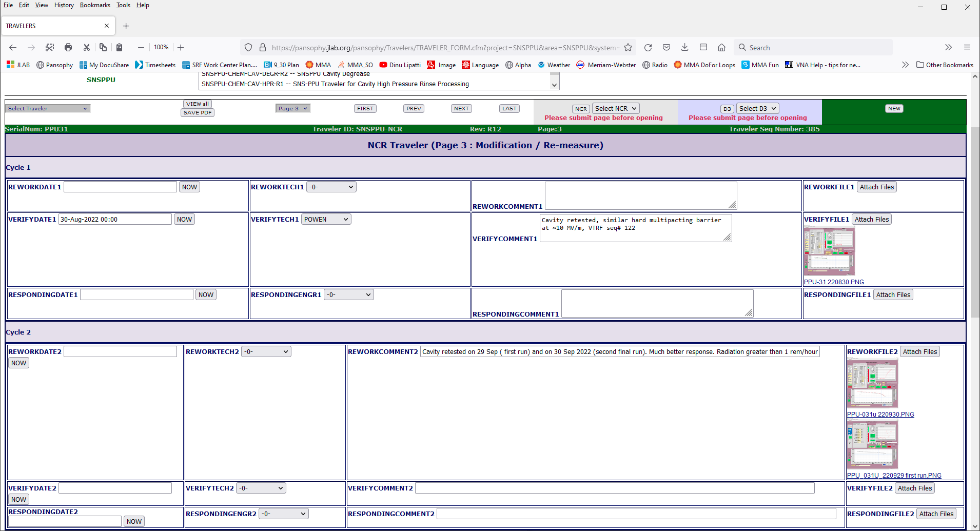
Task: Click NOW beside REWORKDATE1
Action: [189, 187]
